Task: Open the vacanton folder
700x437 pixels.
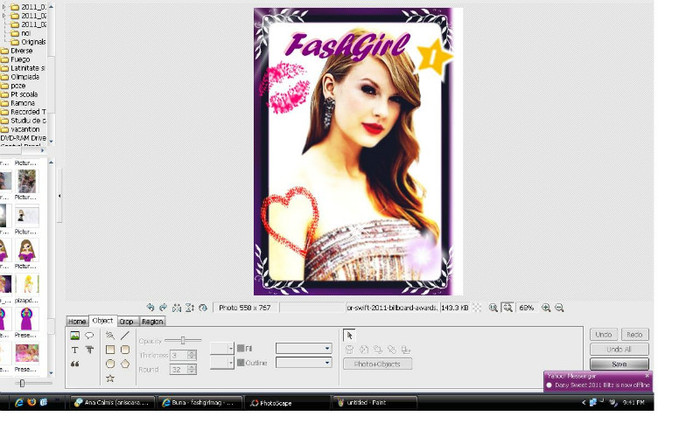Action: tap(21, 129)
